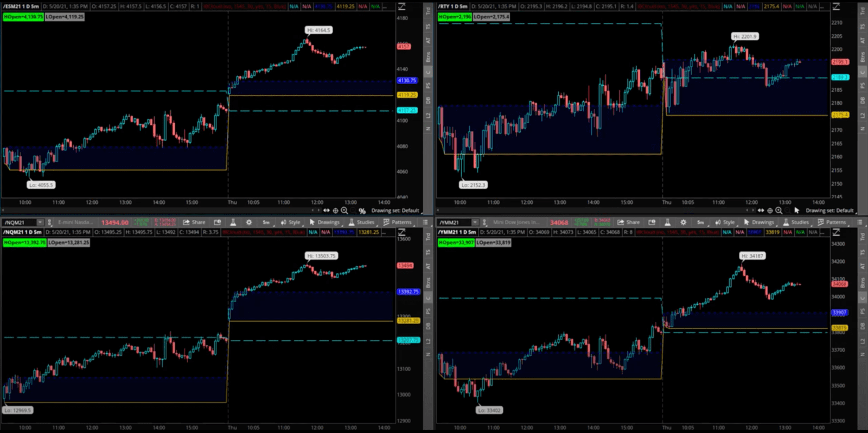Click the price axis settings icon on /ESM21 chart
The image size is (868, 433).
402,7
